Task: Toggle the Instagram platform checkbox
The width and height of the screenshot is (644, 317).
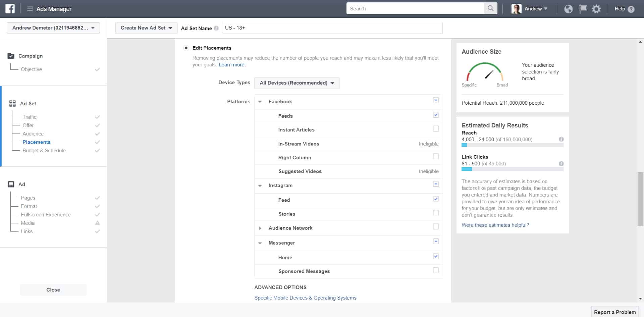Action: click(x=436, y=184)
